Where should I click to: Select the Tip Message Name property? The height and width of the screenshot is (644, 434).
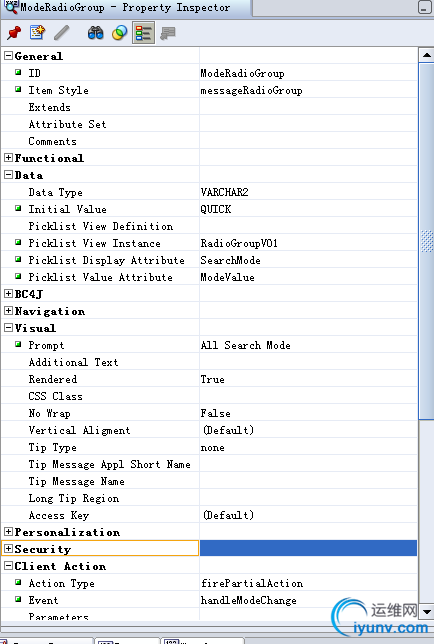[x=209, y=481]
